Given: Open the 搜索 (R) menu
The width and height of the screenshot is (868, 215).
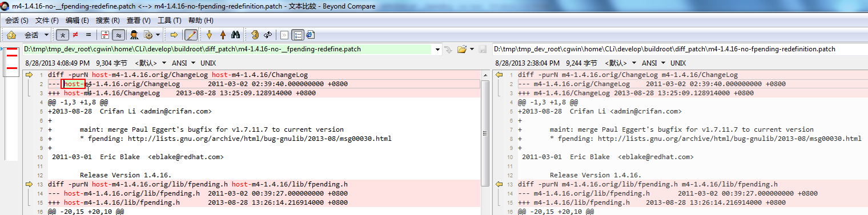Looking at the screenshot, I should click(x=108, y=21).
